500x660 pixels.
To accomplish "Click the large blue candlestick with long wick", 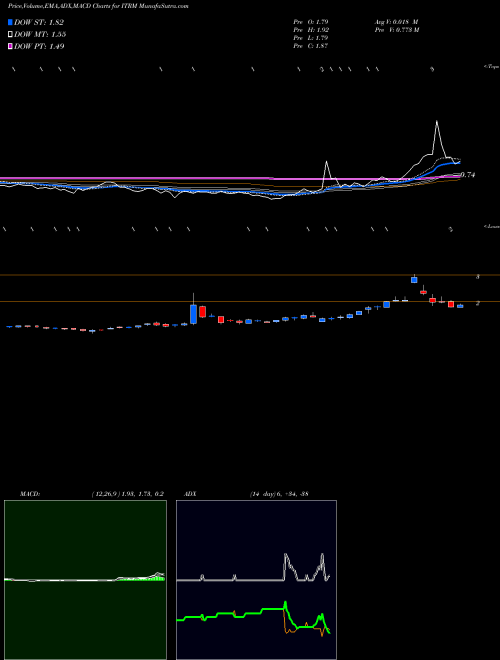I will coord(193,314).
